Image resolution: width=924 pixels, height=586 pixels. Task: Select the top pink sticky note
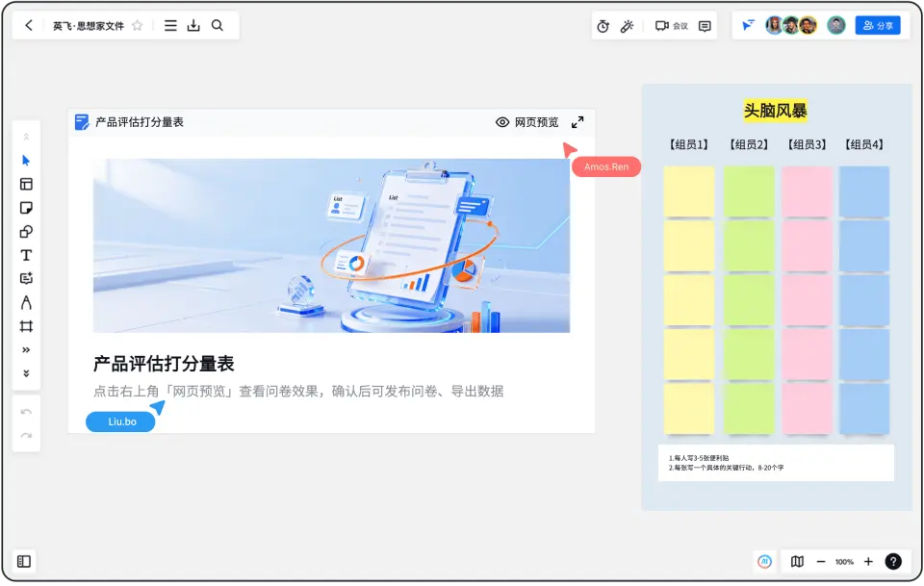pos(807,191)
